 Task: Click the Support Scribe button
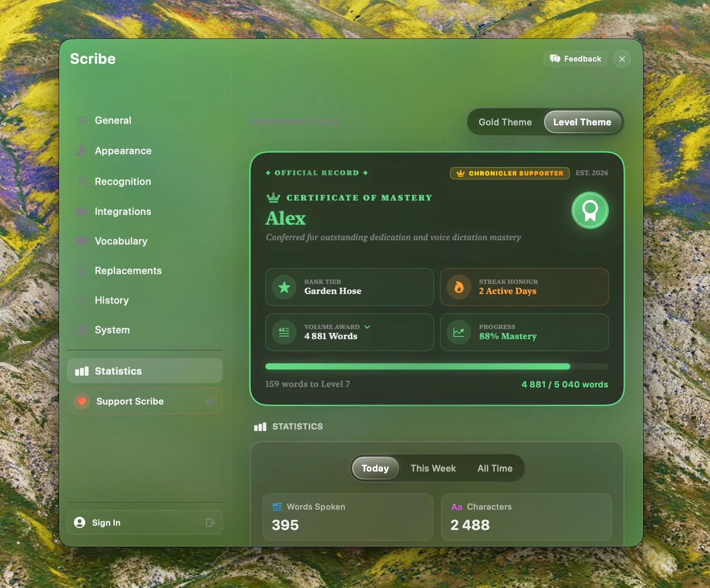pyautogui.click(x=144, y=401)
